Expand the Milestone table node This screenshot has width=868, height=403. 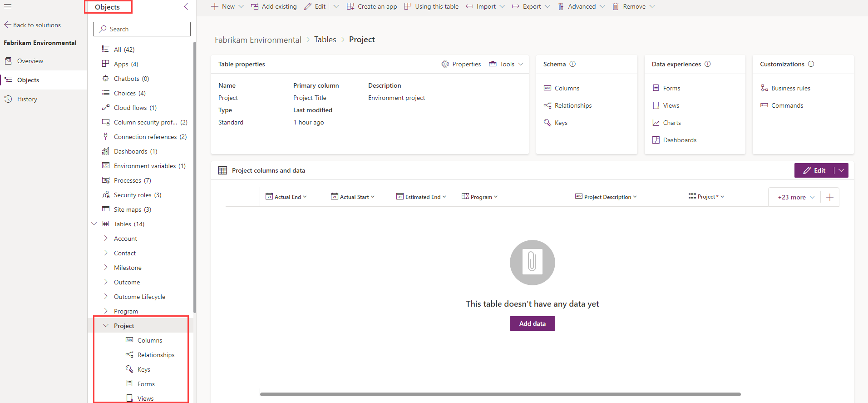(106, 268)
